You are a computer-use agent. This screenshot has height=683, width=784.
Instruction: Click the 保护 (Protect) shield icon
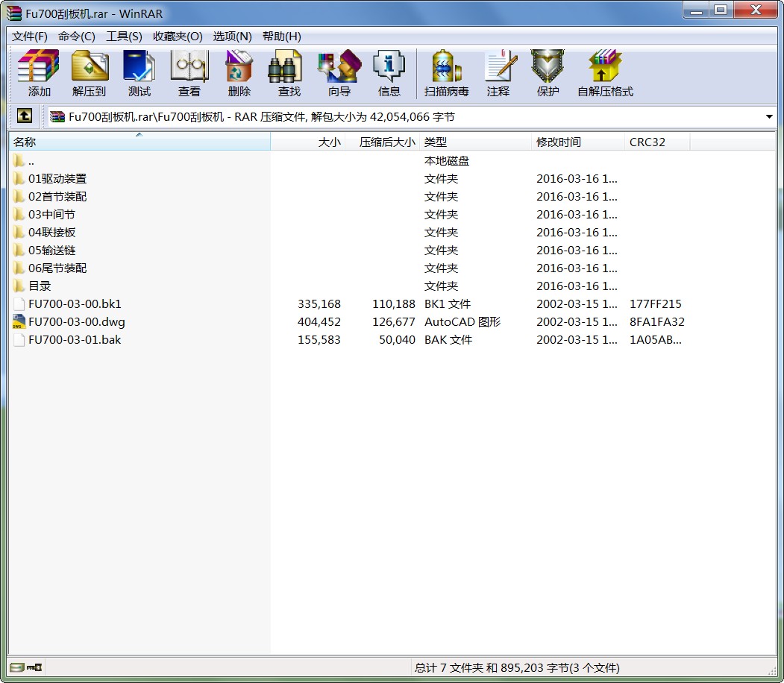548,73
